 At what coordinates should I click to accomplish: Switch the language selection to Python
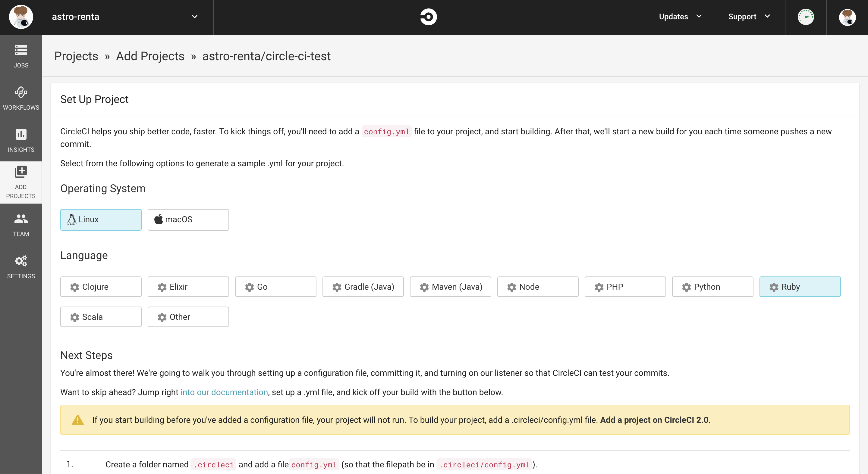(712, 286)
